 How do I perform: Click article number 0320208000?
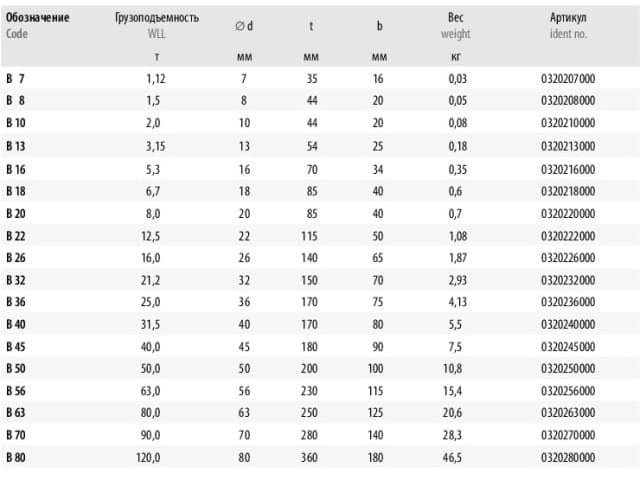(x=568, y=100)
